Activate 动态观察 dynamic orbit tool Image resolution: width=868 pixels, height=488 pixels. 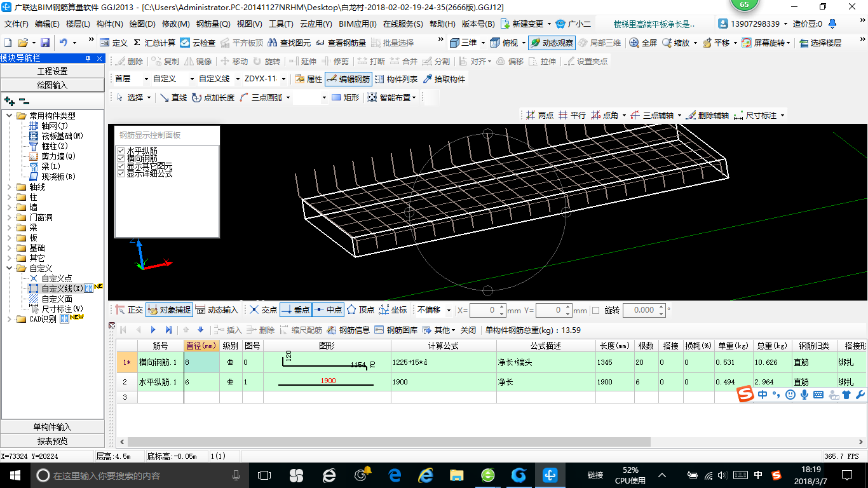552,43
